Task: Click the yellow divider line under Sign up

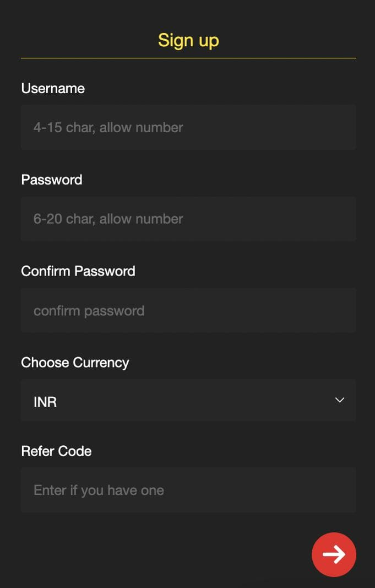Action: [188, 58]
